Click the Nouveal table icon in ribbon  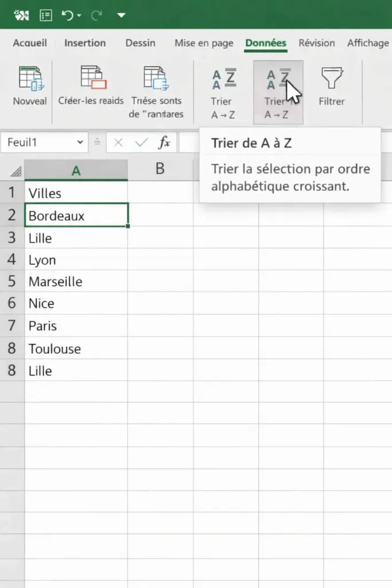[30, 79]
